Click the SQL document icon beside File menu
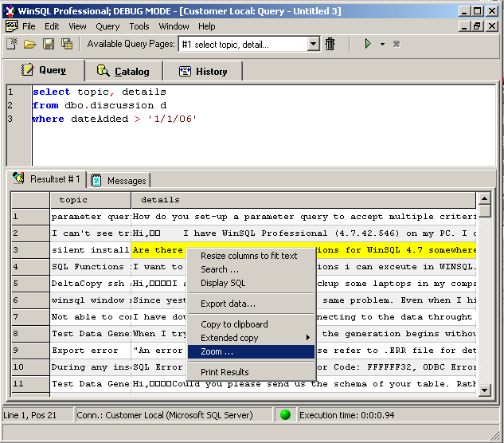 pyautogui.click(x=12, y=26)
